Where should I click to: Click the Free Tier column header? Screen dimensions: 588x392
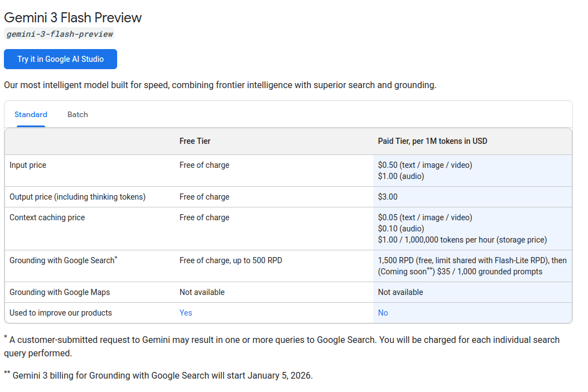click(195, 141)
